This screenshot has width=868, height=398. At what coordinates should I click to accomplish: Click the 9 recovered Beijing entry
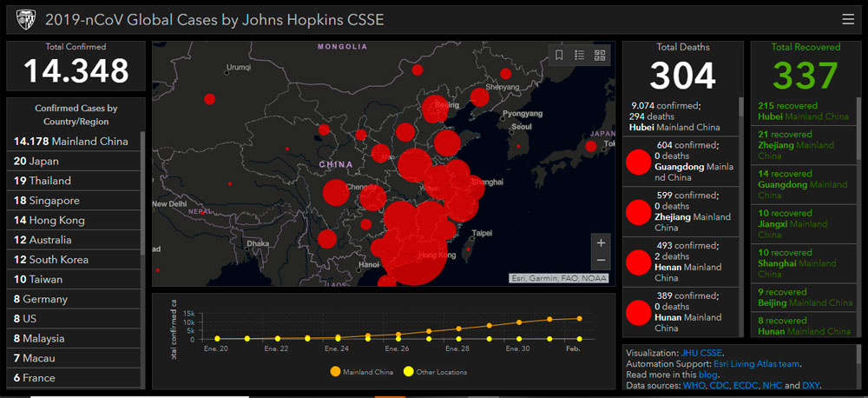(x=801, y=298)
